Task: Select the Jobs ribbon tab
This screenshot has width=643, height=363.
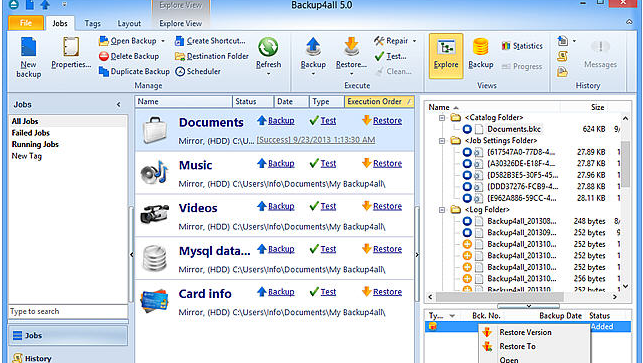Action: pos(60,23)
